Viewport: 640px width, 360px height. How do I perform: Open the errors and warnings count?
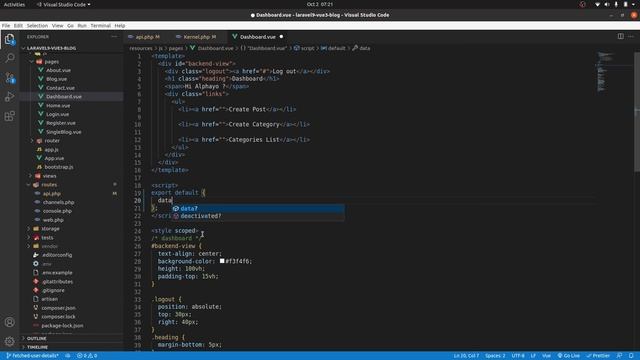(87, 356)
